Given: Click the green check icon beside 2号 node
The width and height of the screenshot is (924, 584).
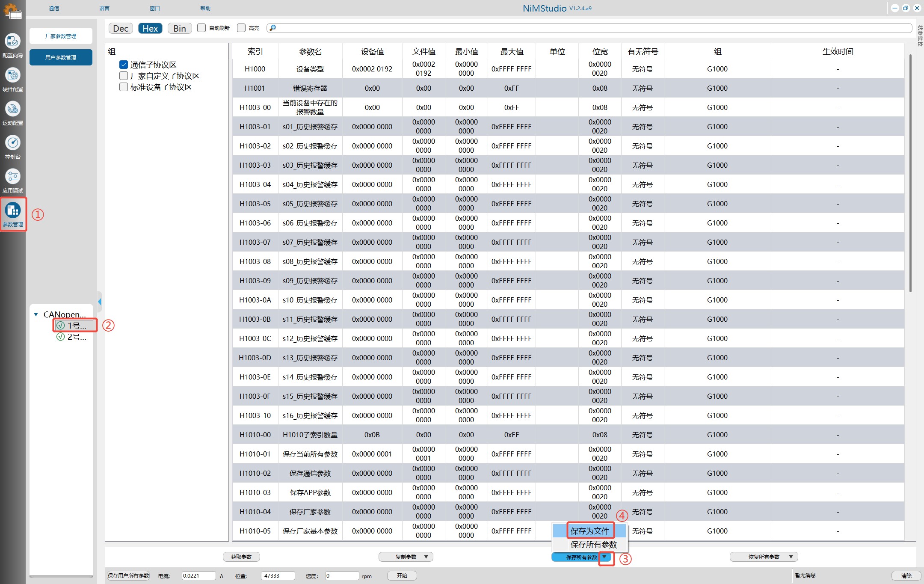Looking at the screenshot, I should click(x=61, y=337).
